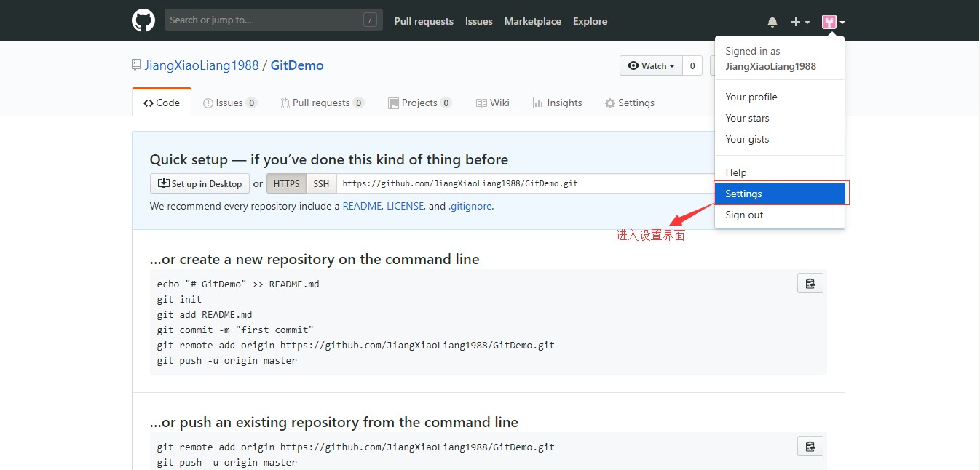Expand the Watch dropdown button
980x470 pixels.
click(x=651, y=65)
